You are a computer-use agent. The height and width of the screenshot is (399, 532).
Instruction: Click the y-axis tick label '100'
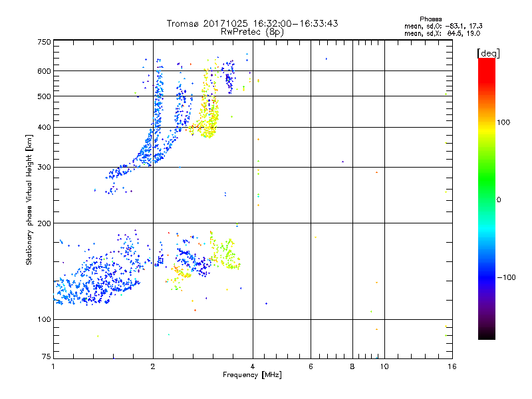(44, 319)
